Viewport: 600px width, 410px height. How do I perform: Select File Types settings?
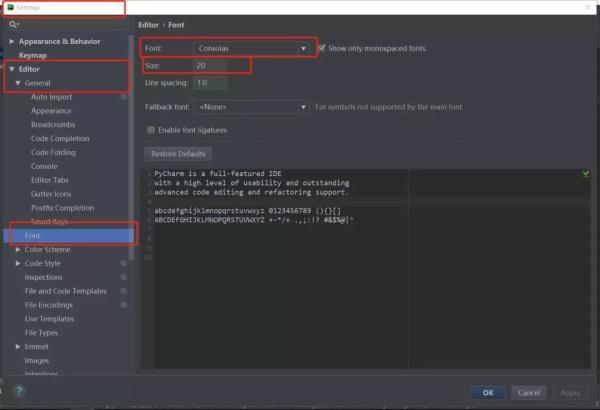[x=41, y=333]
